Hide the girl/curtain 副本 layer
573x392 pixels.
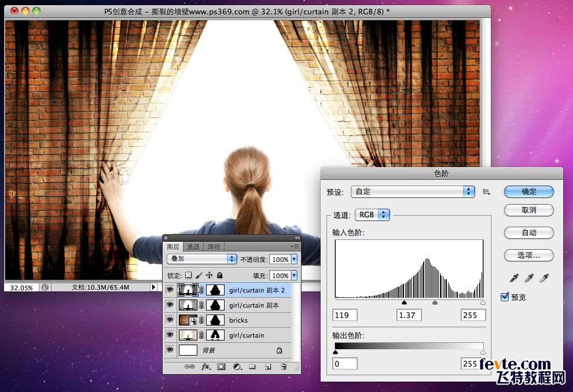coord(170,305)
